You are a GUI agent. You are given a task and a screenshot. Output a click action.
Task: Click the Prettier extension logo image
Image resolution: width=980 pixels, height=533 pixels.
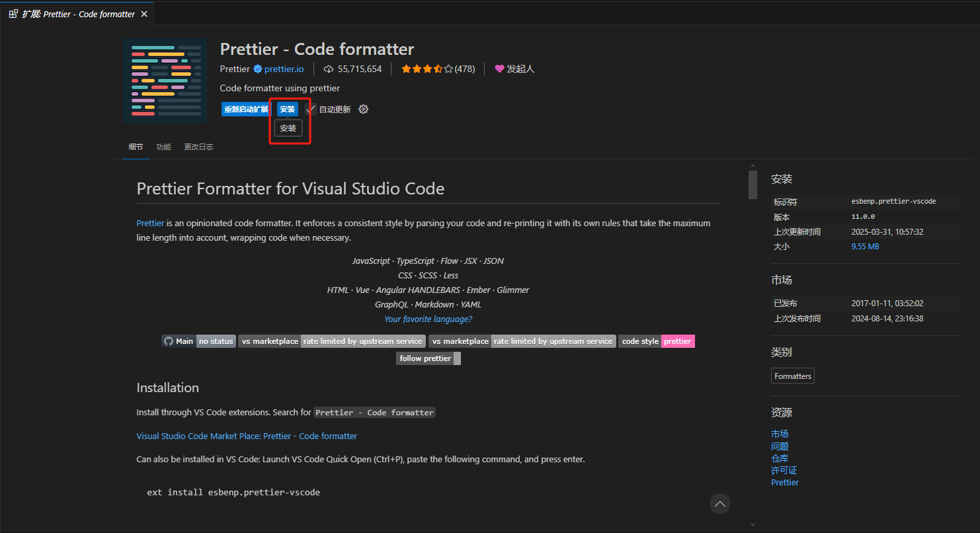click(x=165, y=81)
